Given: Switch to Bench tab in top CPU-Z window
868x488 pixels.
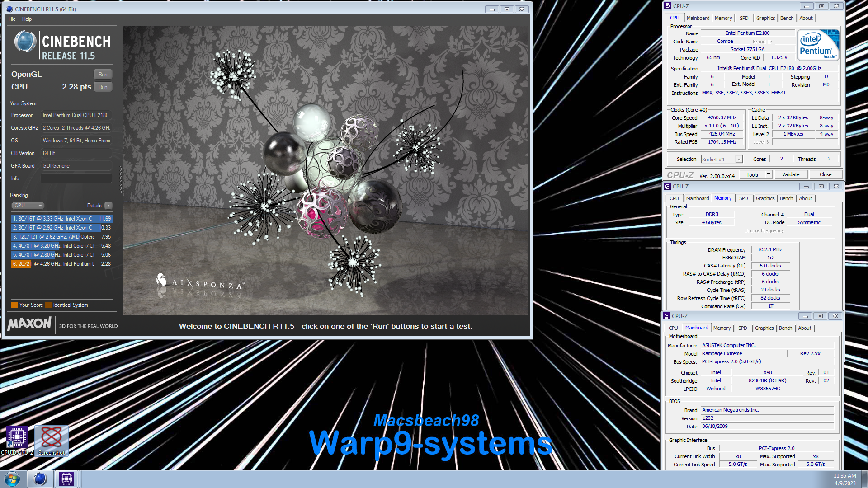Looking at the screenshot, I should point(787,18).
